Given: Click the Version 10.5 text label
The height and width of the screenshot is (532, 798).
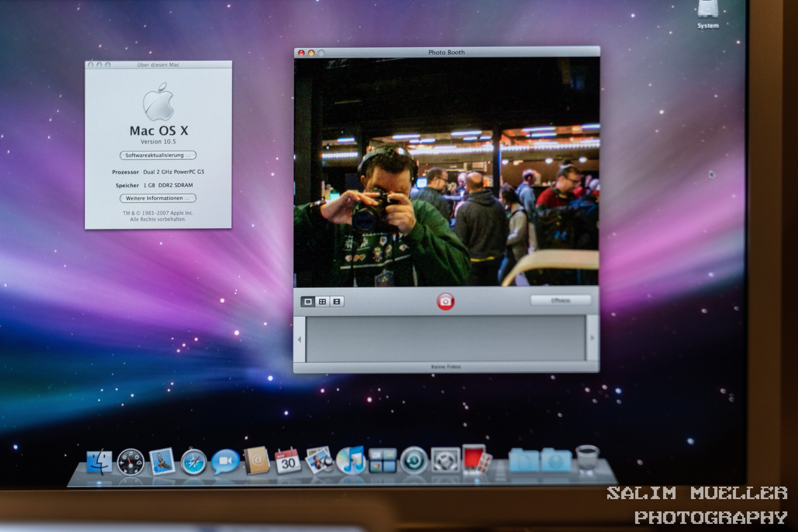Looking at the screenshot, I should [158, 141].
